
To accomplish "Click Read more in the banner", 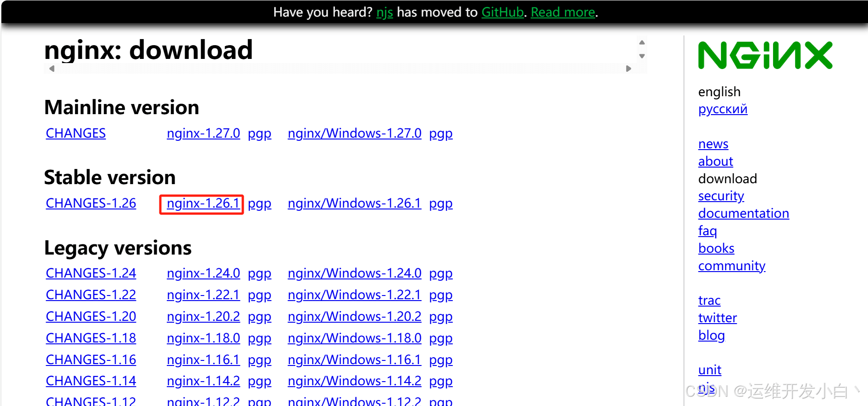I will pyautogui.click(x=563, y=12).
